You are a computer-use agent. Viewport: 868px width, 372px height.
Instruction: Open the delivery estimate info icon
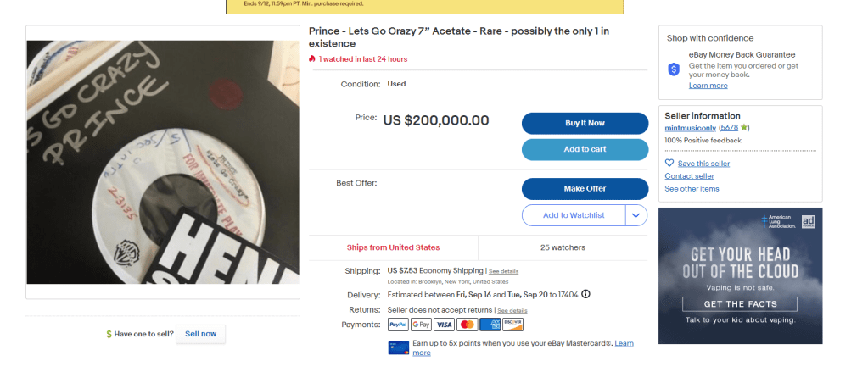pos(585,294)
